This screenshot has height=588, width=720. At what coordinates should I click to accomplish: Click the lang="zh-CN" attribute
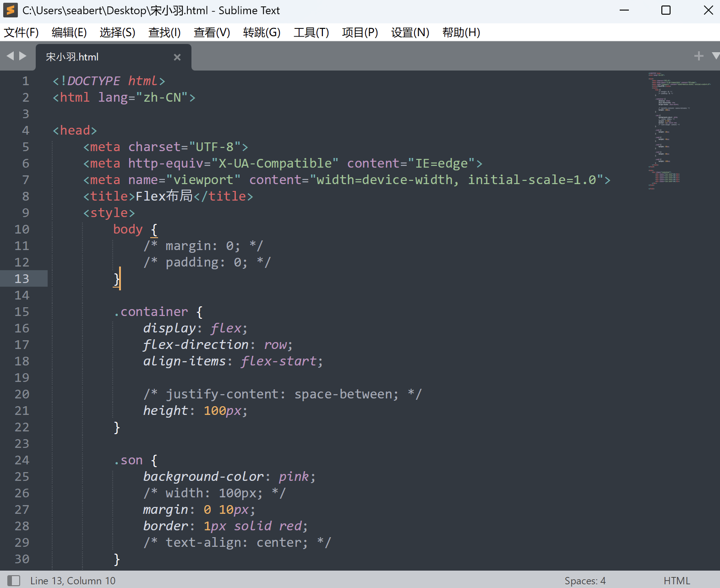click(x=143, y=98)
